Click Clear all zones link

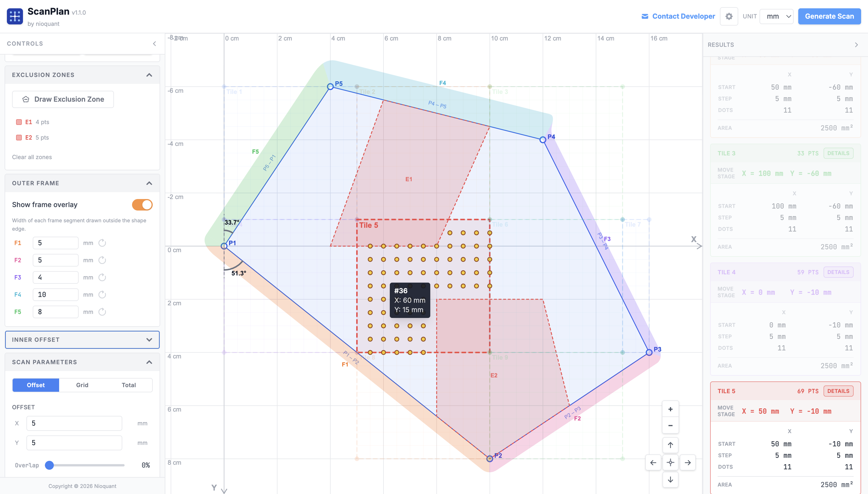click(x=32, y=157)
